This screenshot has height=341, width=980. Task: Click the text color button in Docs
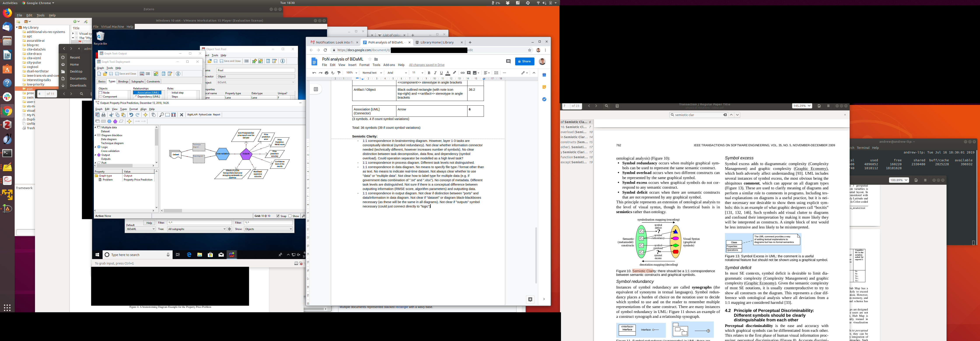448,73
